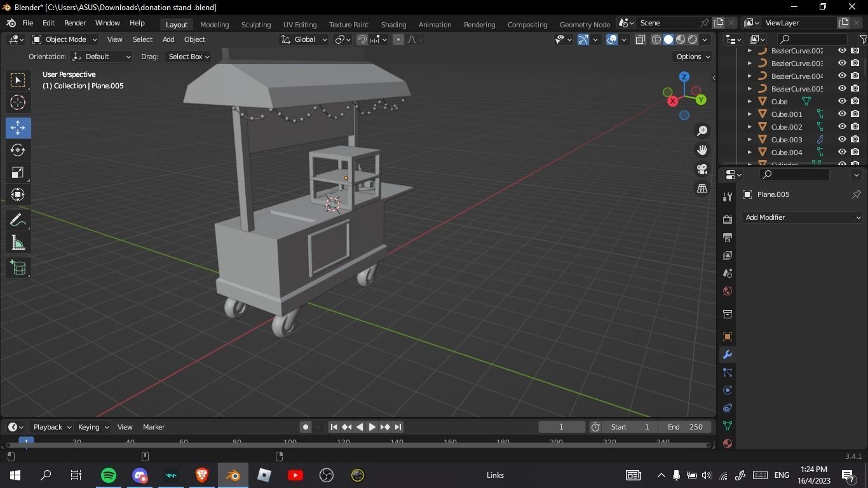Select the Scale tool

point(17,172)
